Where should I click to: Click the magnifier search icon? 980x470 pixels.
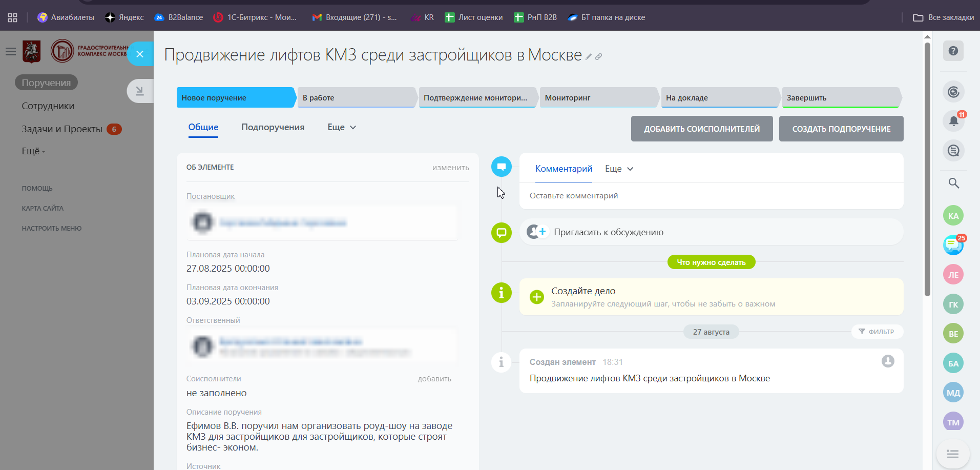[x=953, y=183]
